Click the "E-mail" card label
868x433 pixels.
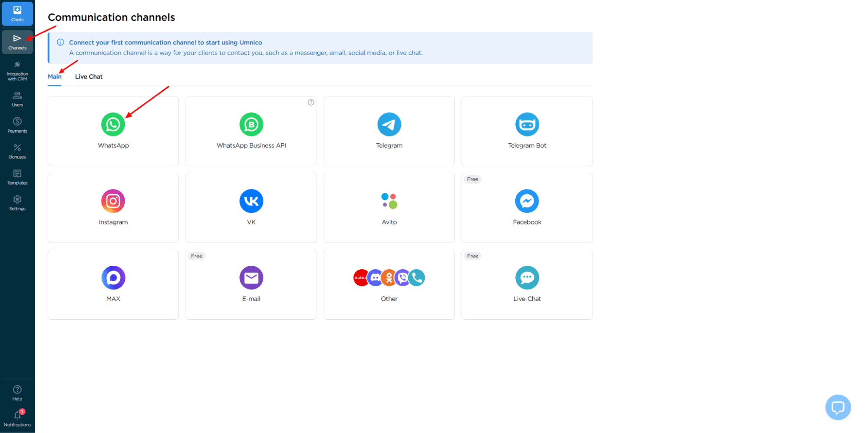tap(251, 299)
